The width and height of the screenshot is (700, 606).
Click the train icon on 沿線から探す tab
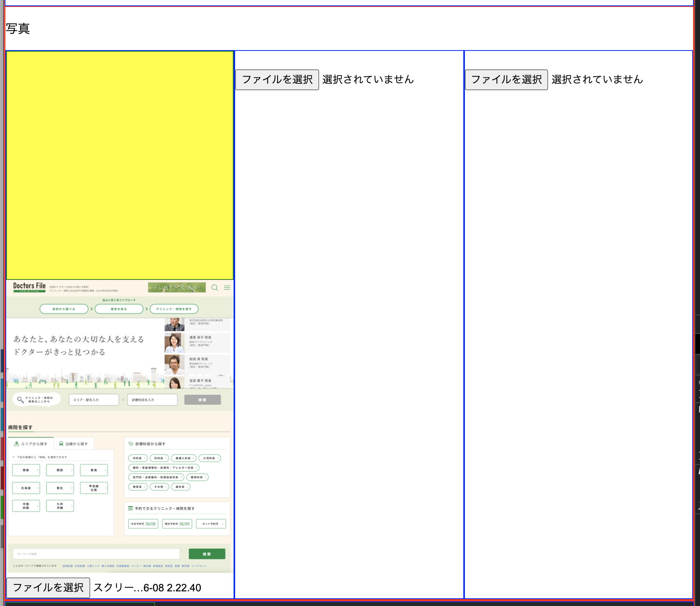click(x=61, y=443)
